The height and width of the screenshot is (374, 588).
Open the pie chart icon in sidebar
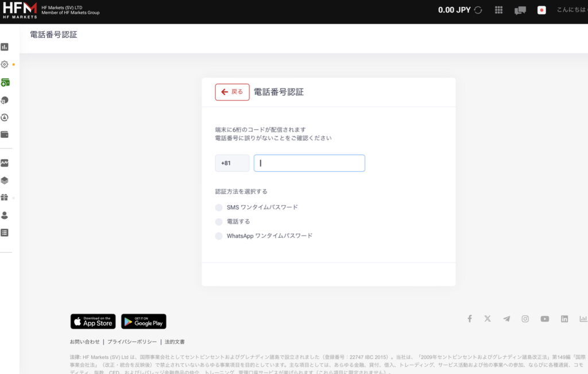coord(5,100)
